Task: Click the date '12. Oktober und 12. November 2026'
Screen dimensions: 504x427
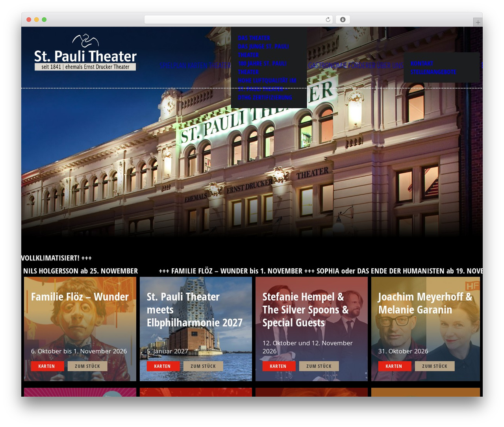Action: pyautogui.click(x=308, y=347)
